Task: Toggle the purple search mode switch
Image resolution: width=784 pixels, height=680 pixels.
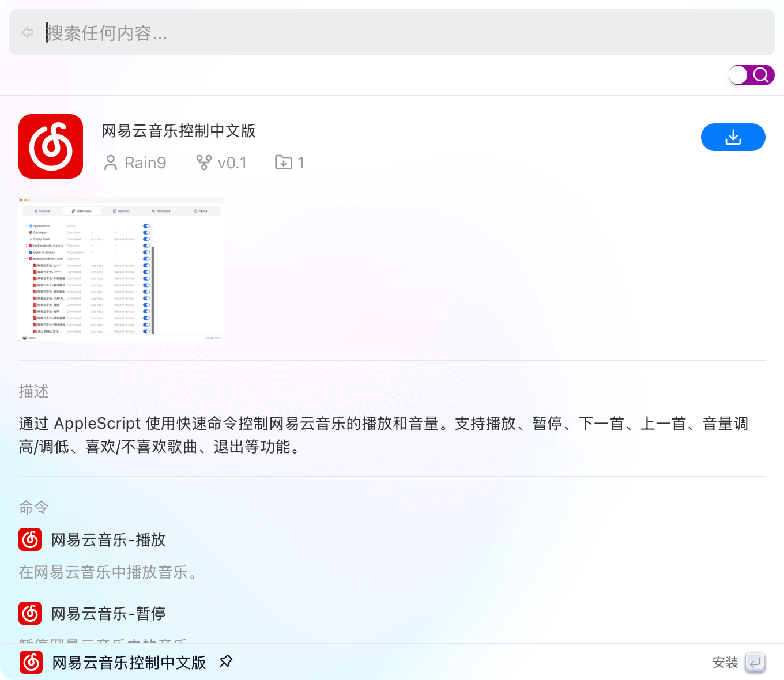Action: [751, 75]
